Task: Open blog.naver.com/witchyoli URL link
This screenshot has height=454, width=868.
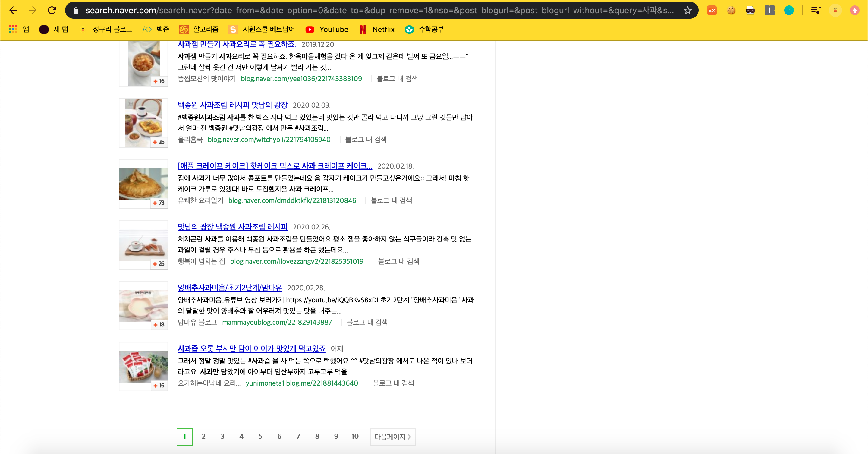Action: 269,140
